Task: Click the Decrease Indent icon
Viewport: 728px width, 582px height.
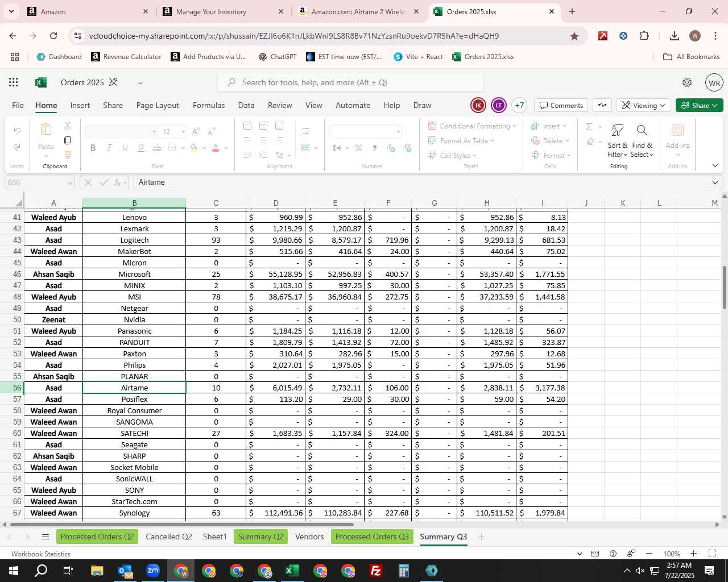Action: [247, 155]
